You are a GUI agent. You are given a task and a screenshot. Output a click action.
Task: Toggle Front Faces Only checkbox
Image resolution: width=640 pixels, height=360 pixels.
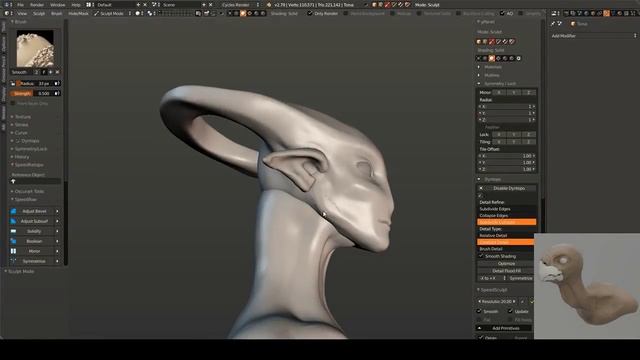(13, 104)
